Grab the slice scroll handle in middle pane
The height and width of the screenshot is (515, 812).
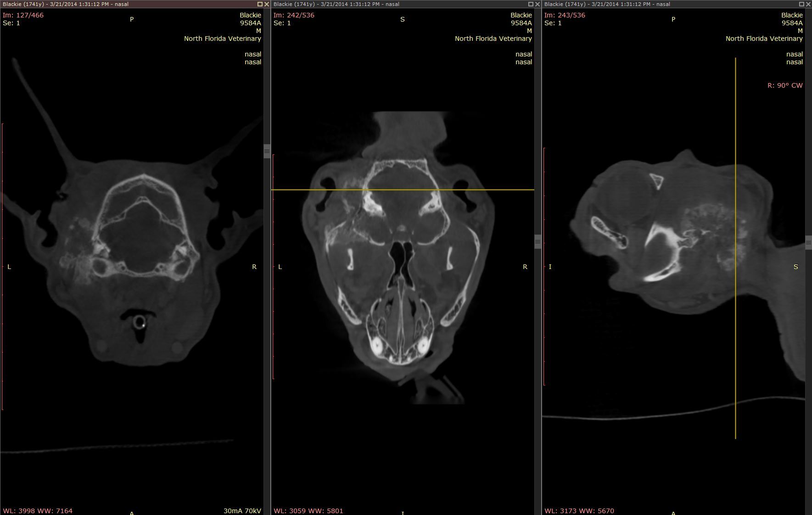pos(538,241)
